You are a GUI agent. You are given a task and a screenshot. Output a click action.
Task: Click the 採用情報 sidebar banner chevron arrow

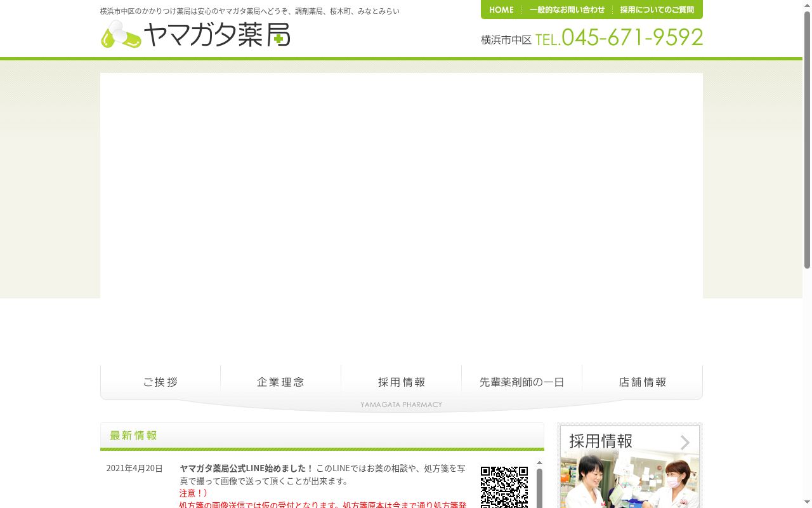[685, 442]
